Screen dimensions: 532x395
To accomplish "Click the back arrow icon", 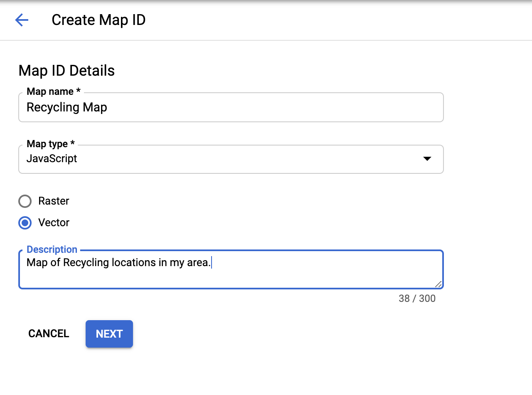I will pyautogui.click(x=22, y=20).
